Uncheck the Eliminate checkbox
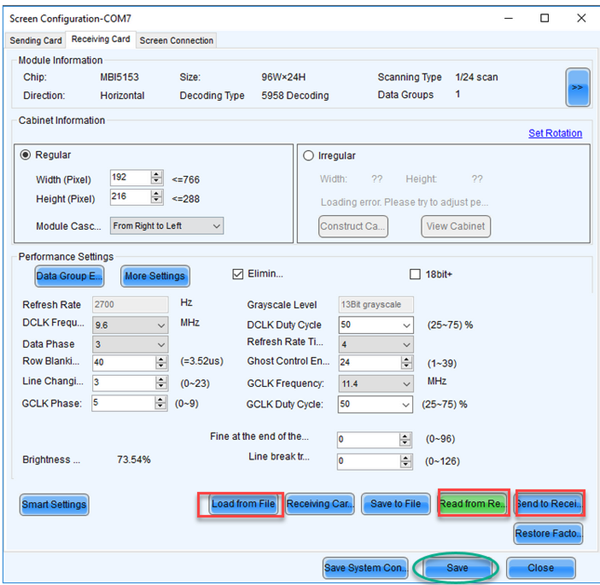600x585 pixels. pyautogui.click(x=238, y=274)
